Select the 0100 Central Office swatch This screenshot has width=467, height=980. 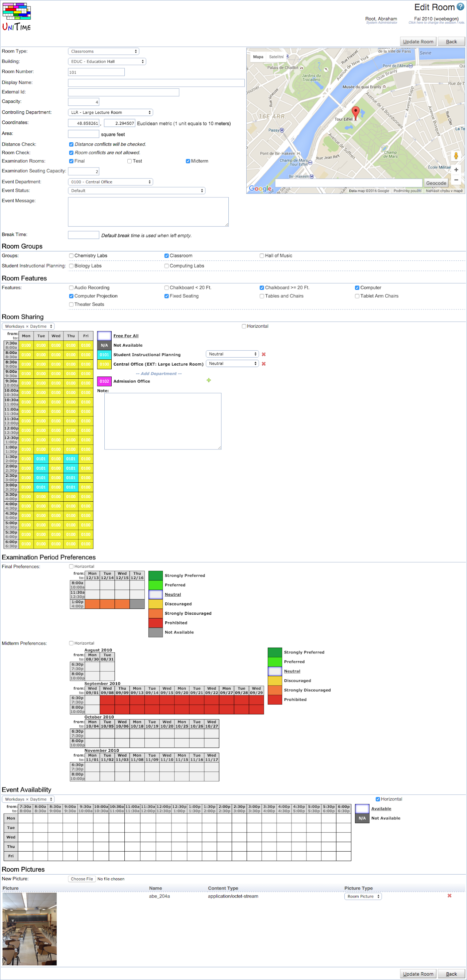[104, 364]
